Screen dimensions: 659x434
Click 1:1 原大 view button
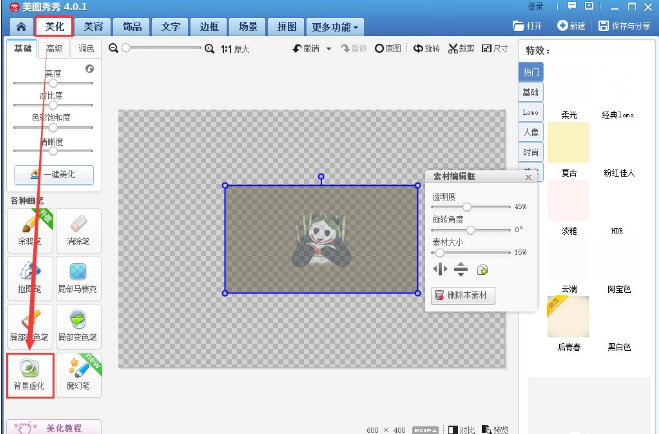pyautogui.click(x=235, y=49)
